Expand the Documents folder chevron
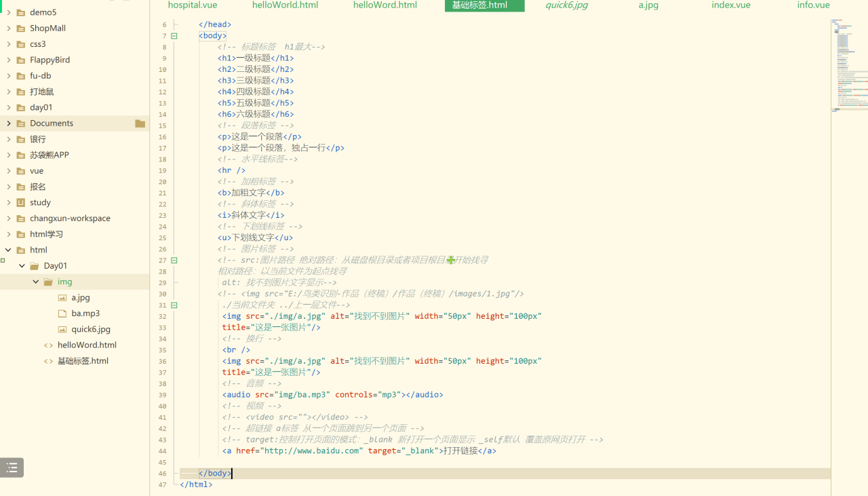The width and height of the screenshot is (868, 496). (8, 123)
